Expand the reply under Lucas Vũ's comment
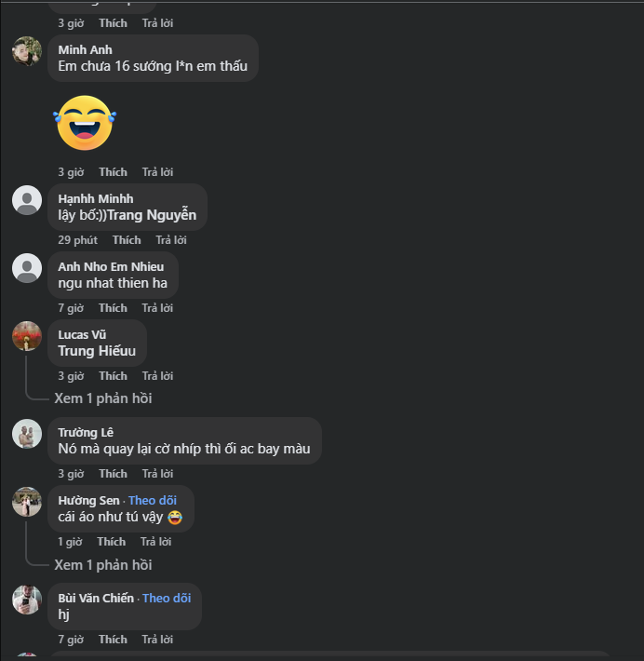The width and height of the screenshot is (644, 661). pyautogui.click(x=102, y=398)
